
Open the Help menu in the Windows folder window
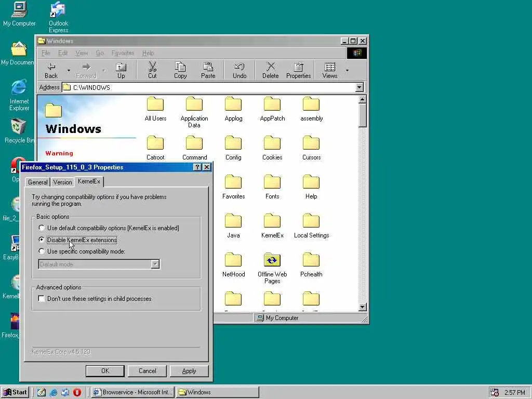[x=148, y=53]
